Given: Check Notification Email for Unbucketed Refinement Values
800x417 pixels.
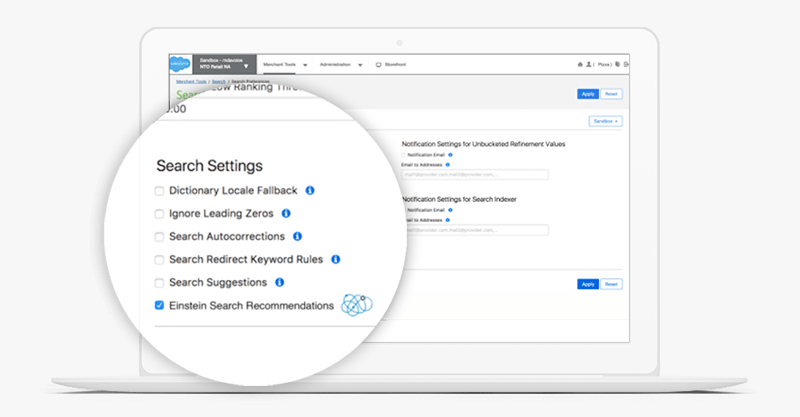Looking at the screenshot, I should 403,155.
